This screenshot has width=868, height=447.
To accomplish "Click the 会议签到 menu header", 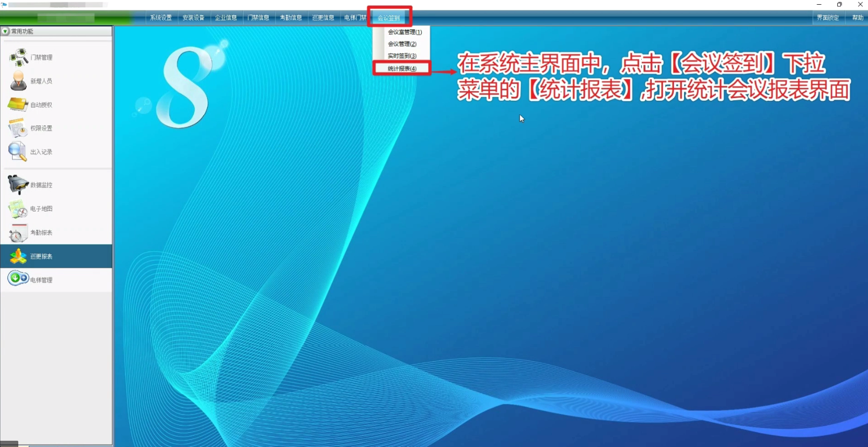I will pos(389,18).
